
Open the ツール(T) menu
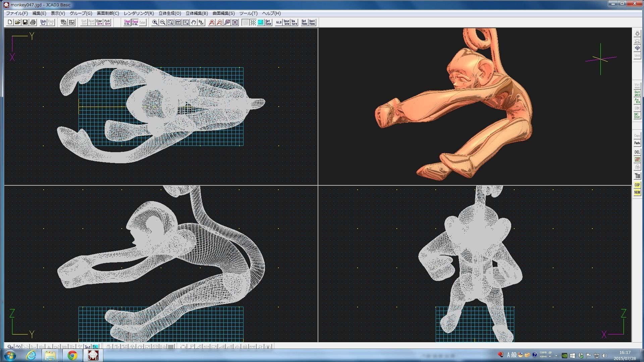coord(249,13)
